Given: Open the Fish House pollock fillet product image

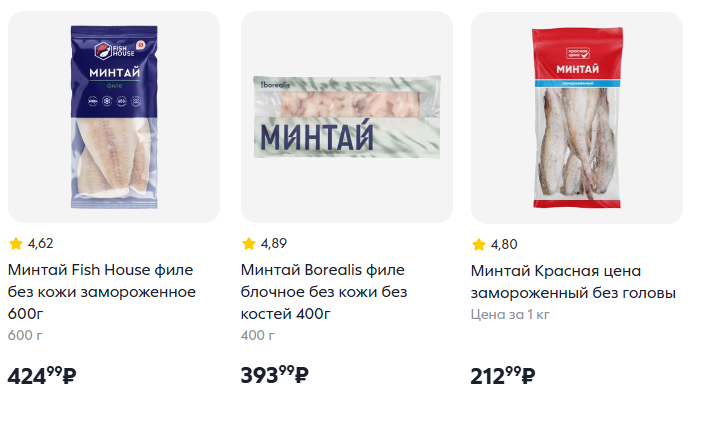Looking at the screenshot, I should 114,117.
